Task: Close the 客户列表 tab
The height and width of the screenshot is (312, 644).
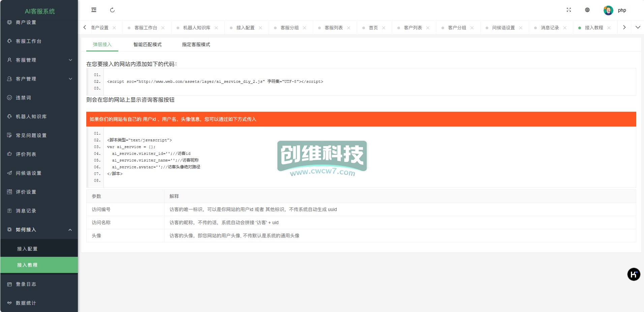Action: [428, 28]
